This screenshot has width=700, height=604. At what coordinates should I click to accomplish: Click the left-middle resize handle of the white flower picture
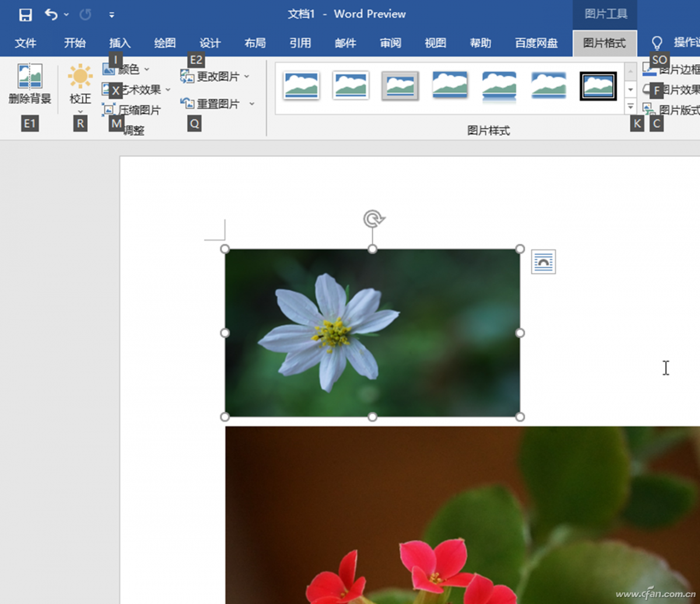pyautogui.click(x=225, y=333)
